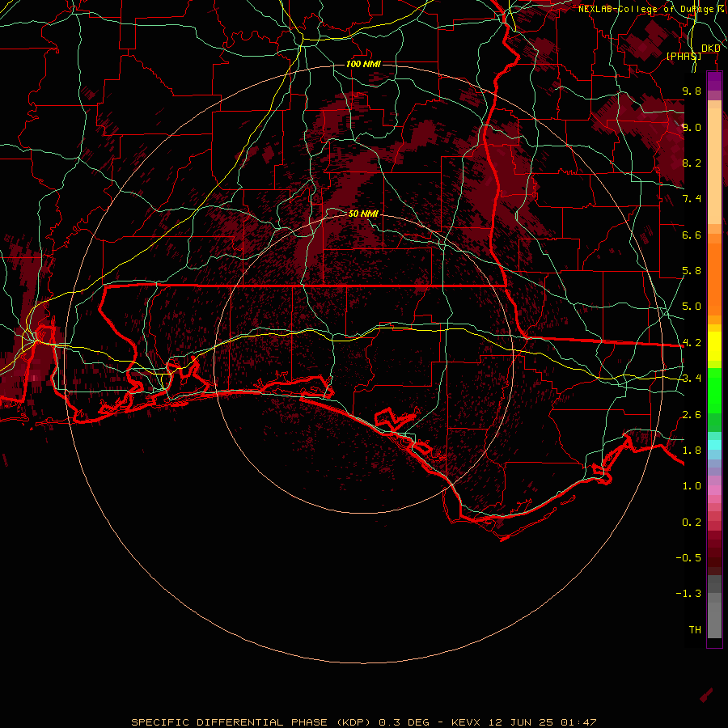Click the 5.0 scale value

pos(692,307)
